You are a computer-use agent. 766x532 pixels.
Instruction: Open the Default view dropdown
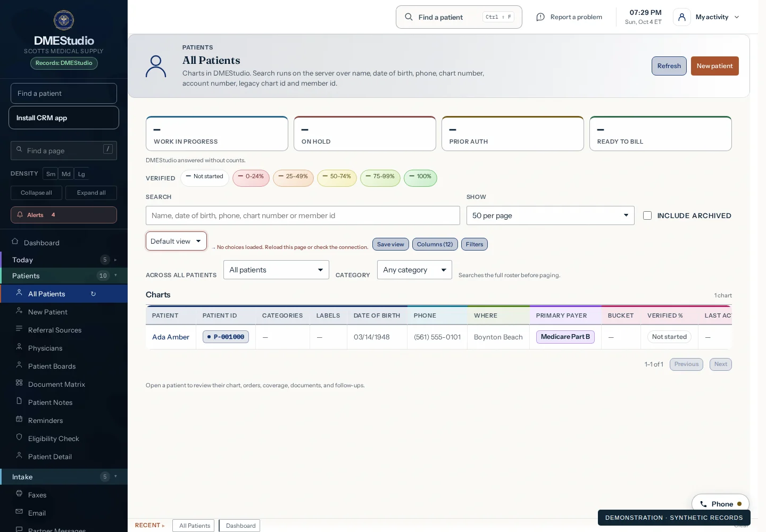coord(176,241)
